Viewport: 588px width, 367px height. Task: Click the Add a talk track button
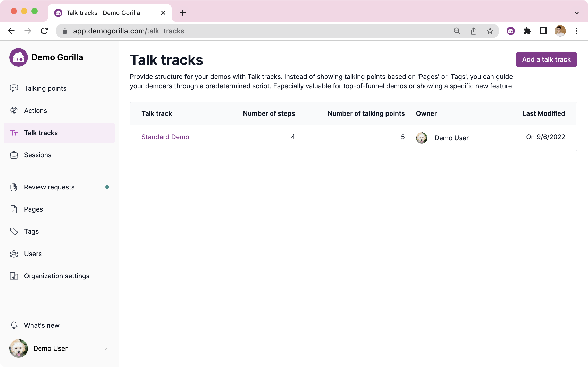[x=546, y=59]
